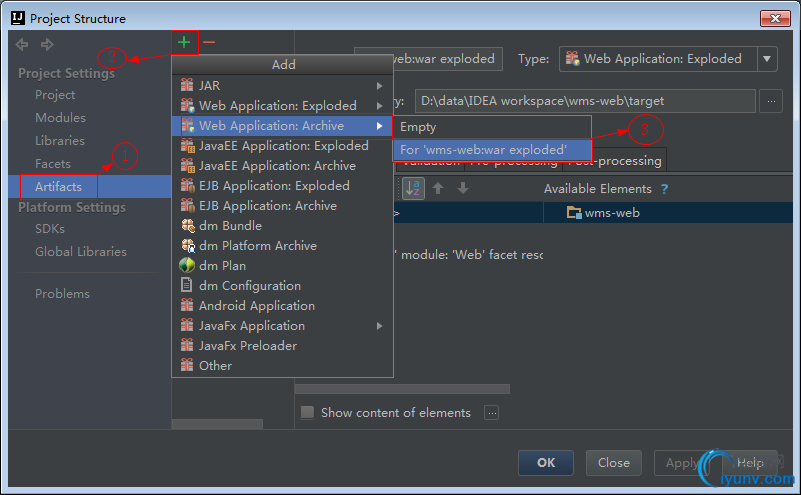
Task: Expand the JAR submenu arrow
Action: (380, 85)
